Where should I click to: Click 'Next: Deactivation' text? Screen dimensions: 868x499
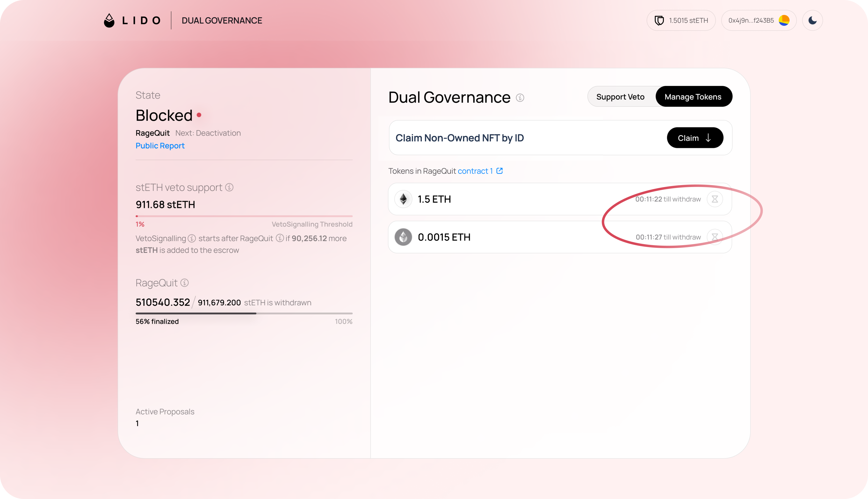pos(208,133)
